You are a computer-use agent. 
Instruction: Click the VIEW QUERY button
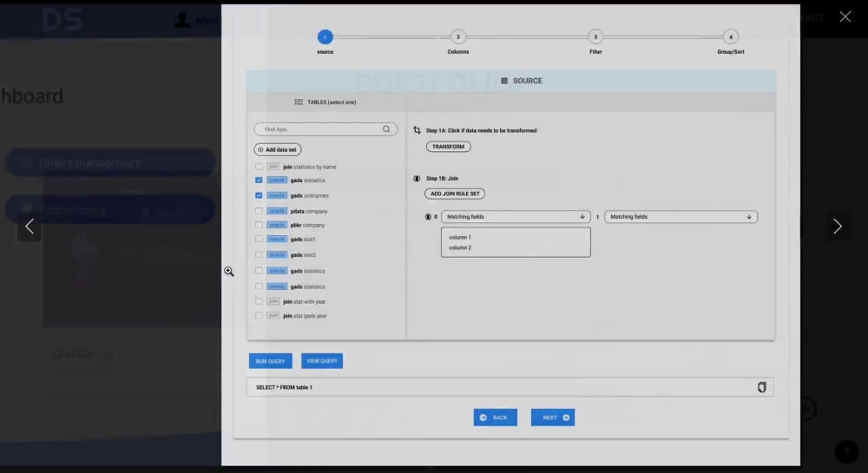tap(322, 361)
